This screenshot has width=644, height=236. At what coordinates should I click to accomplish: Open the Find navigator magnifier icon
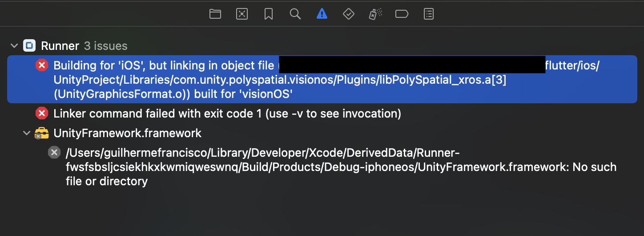295,14
